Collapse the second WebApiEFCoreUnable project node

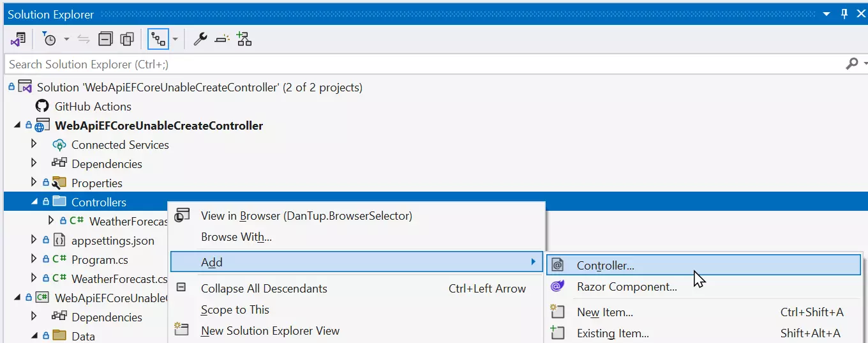pos(17,298)
